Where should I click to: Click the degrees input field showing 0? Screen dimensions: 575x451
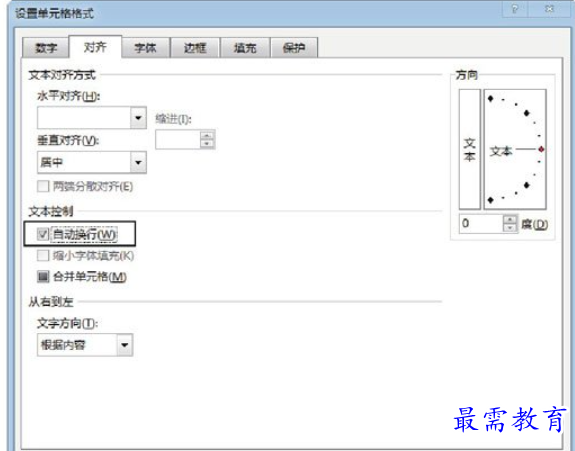click(x=481, y=223)
